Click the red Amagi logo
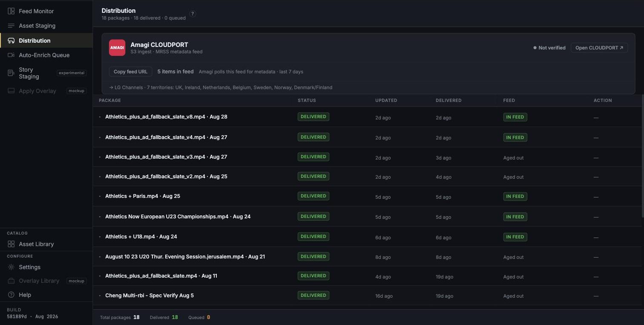Viewport: 644px width, 325px height. point(117,48)
